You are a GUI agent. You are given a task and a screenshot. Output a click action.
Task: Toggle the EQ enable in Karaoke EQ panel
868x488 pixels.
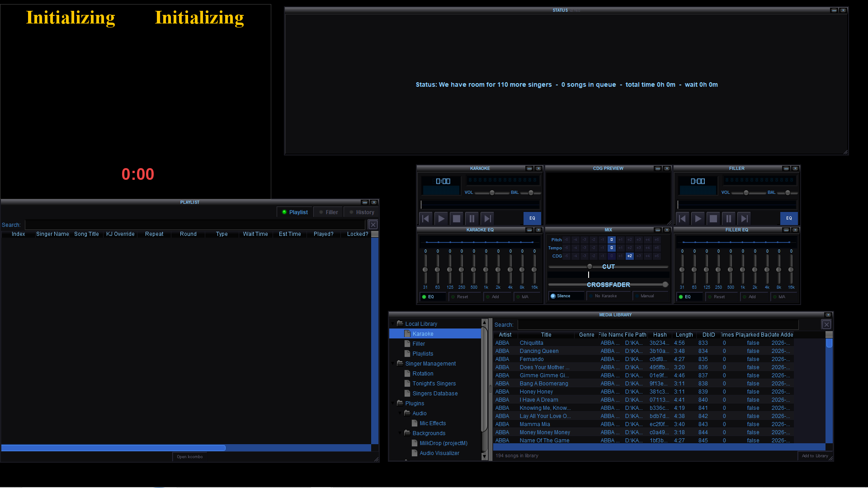tap(433, 297)
